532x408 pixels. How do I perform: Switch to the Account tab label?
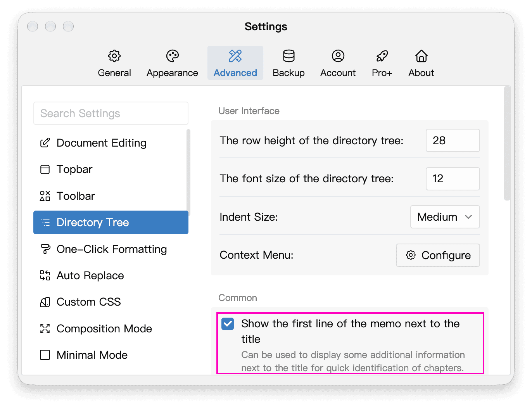click(338, 73)
